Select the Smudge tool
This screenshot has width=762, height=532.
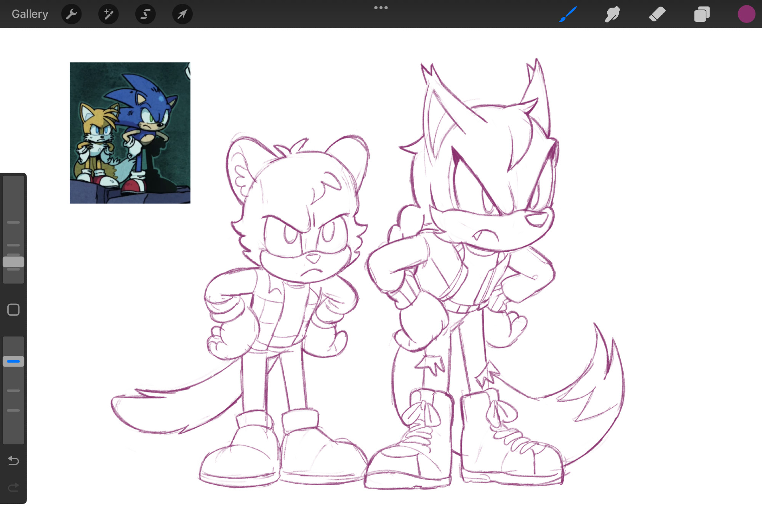(612, 14)
